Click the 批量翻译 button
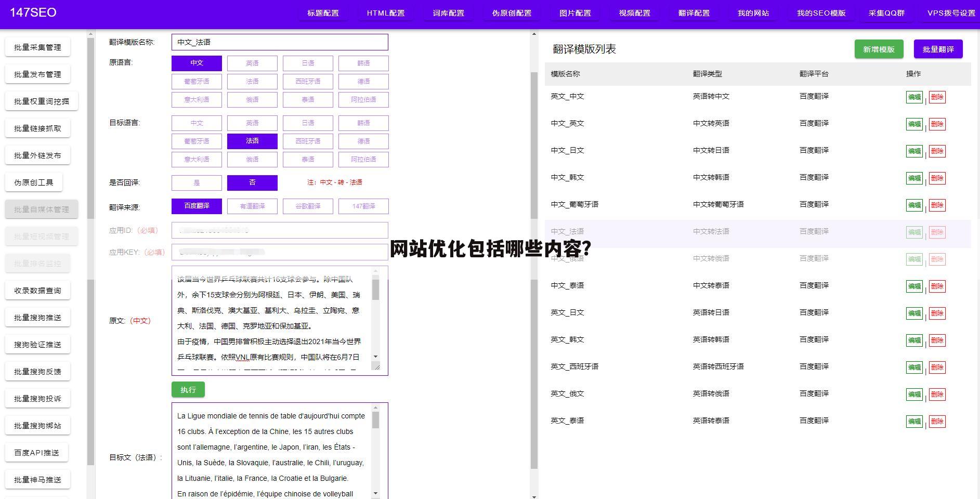Image resolution: width=980 pixels, height=499 pixels. click(938, 49)
